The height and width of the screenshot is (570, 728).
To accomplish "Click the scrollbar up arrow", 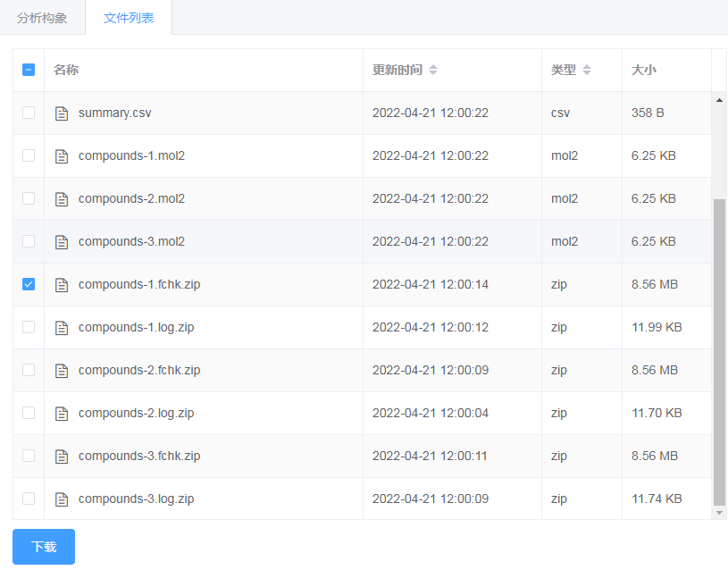I will [719, 100].
